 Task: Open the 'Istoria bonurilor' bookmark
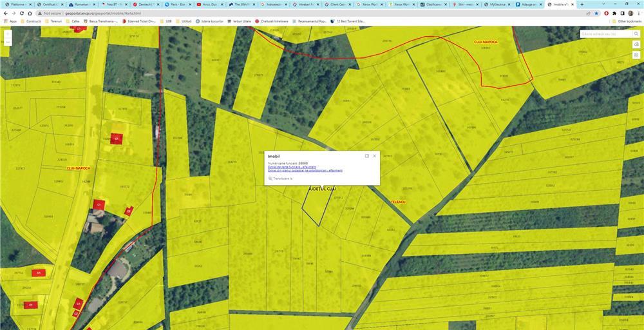(210, 21)
